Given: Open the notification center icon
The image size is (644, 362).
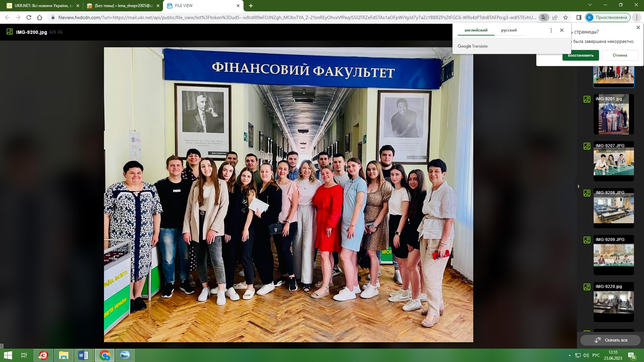Looking at the screenshot, I should (x=632, y=355).
